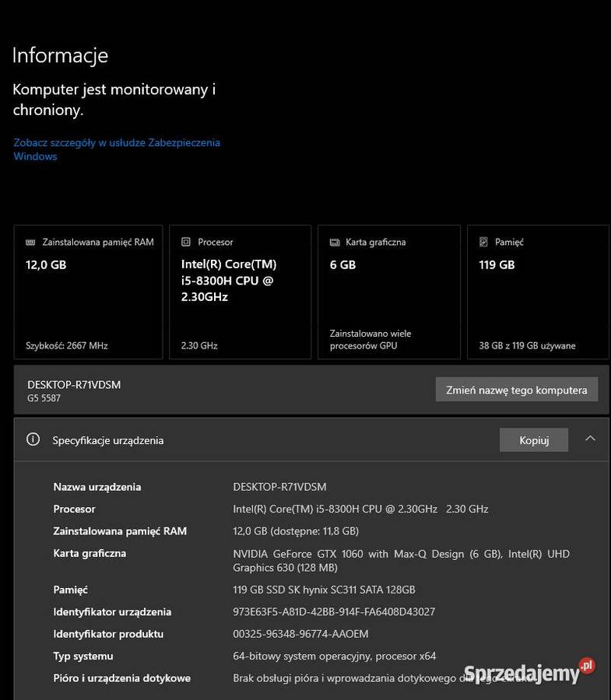The width and height of the screenshot is (611, 700).
Task: Collapse Specyfikacje urządzenia section chevron
Action: click(x=590, y=439)
